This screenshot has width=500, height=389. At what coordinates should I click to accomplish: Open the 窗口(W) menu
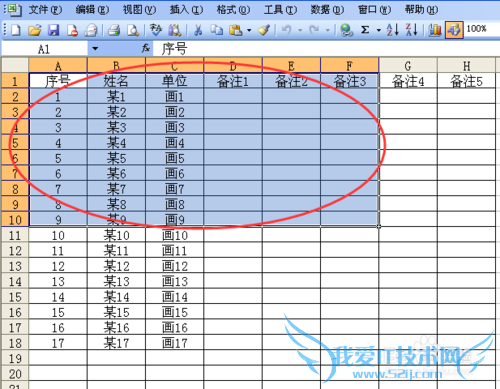(x=374, y=10)
